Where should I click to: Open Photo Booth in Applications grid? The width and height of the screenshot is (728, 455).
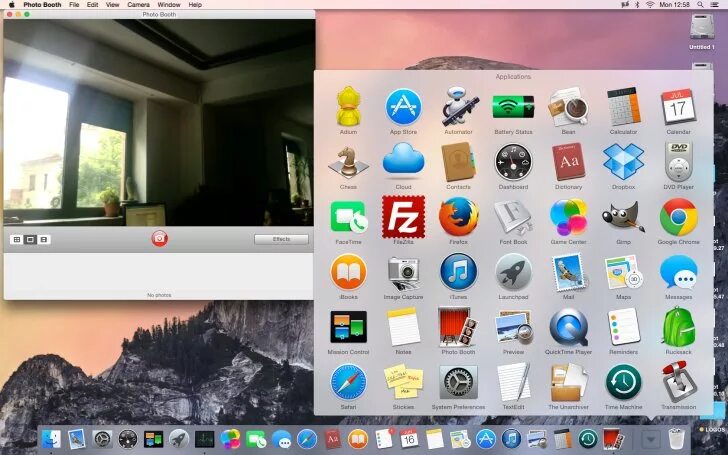pyautogui.click(x=458, y=327)
